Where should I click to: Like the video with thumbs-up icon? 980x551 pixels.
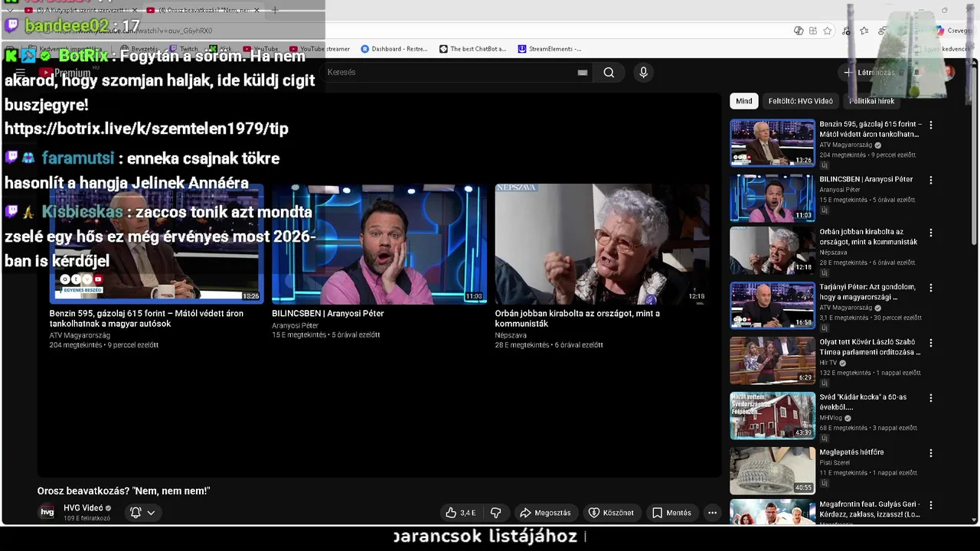[461, 513]
